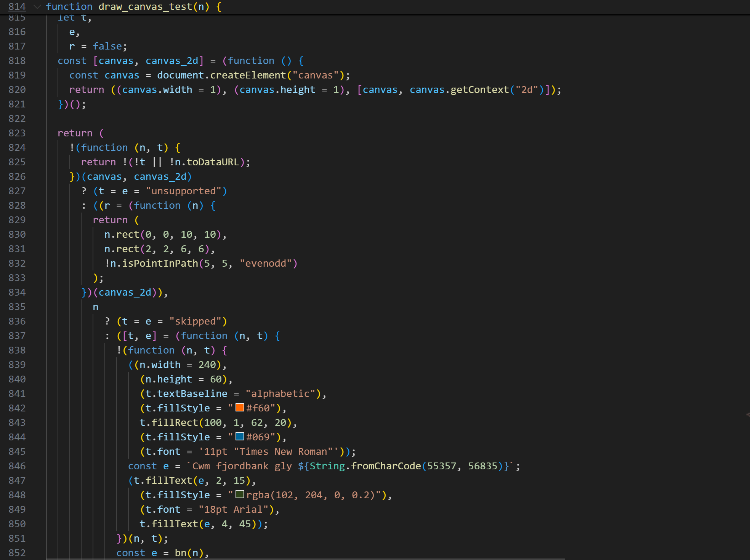The height and width of the screenshot is (560, 750).
Task: Click the 'textBaseline' property text
Action: point(192,394)
